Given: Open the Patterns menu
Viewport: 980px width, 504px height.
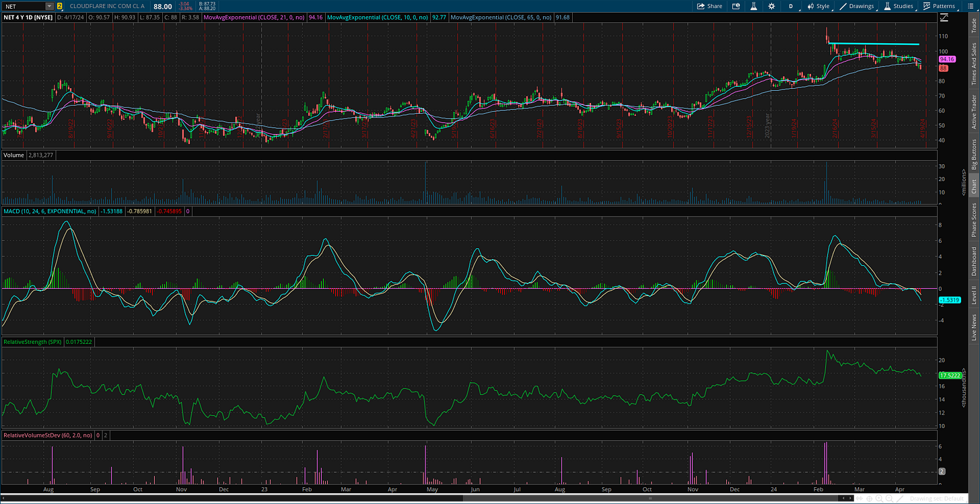Looking at the screenshot, I should pyautogui.click(x=939, y=6).
